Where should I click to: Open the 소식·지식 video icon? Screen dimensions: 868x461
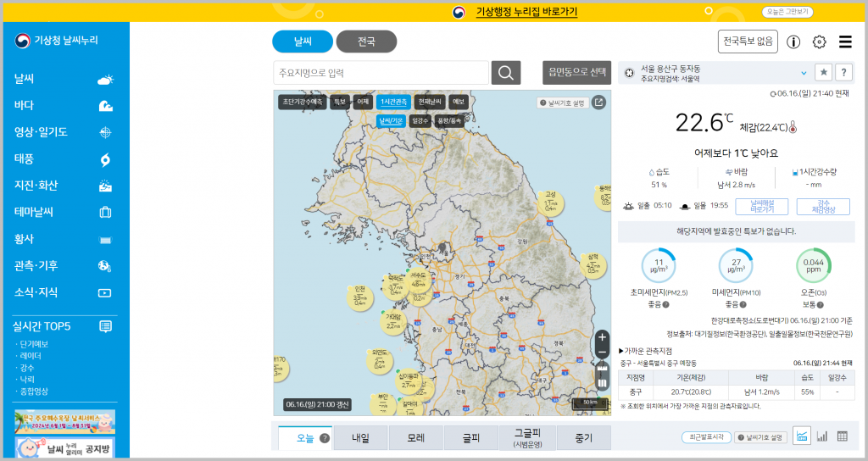click(x=104, y=292)
